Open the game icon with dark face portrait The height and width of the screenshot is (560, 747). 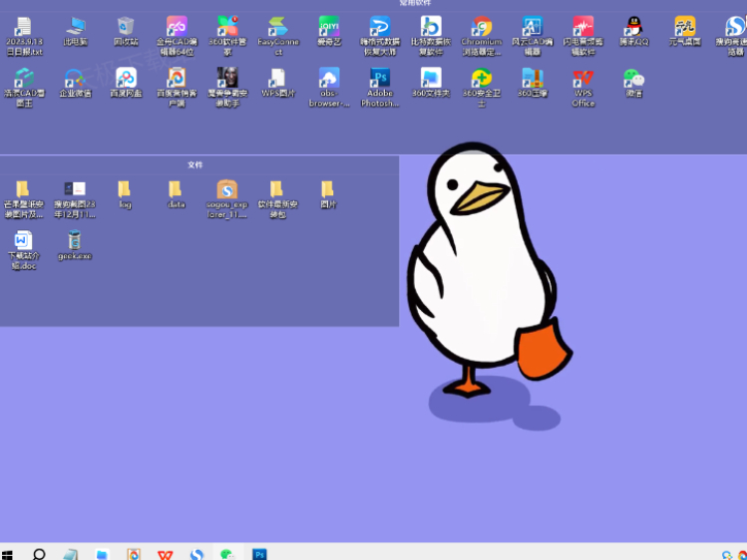coord(227,88)
